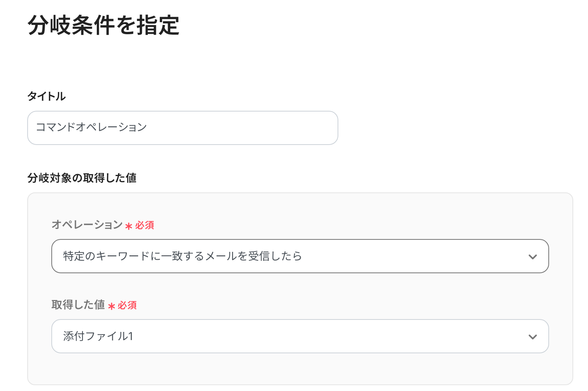Click the タイトル text input field

pyautogui.click(x=182, y=128)
